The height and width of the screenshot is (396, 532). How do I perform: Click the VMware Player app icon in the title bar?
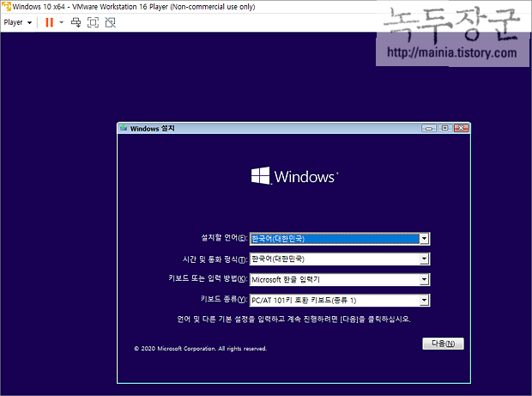click(x=7, y=6)
